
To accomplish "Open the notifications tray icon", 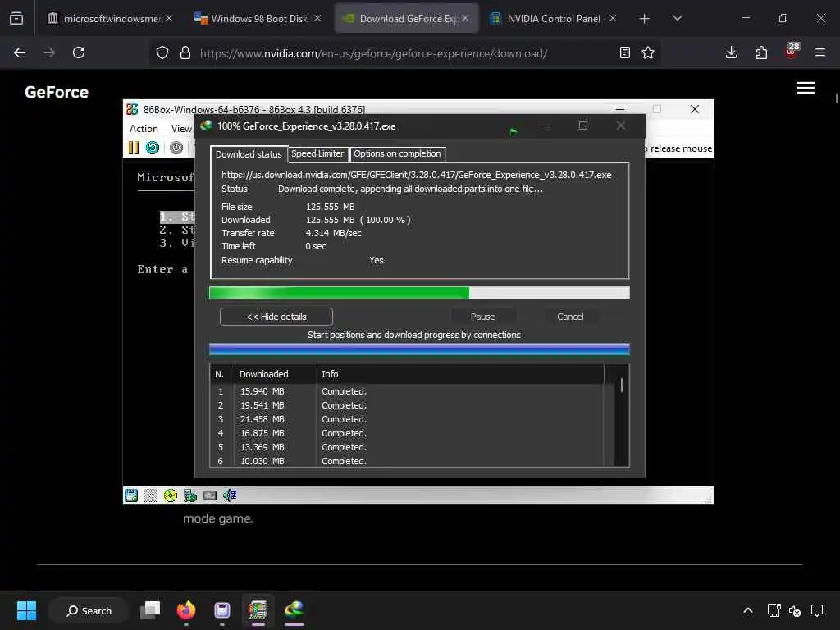I will coord(817,610).
